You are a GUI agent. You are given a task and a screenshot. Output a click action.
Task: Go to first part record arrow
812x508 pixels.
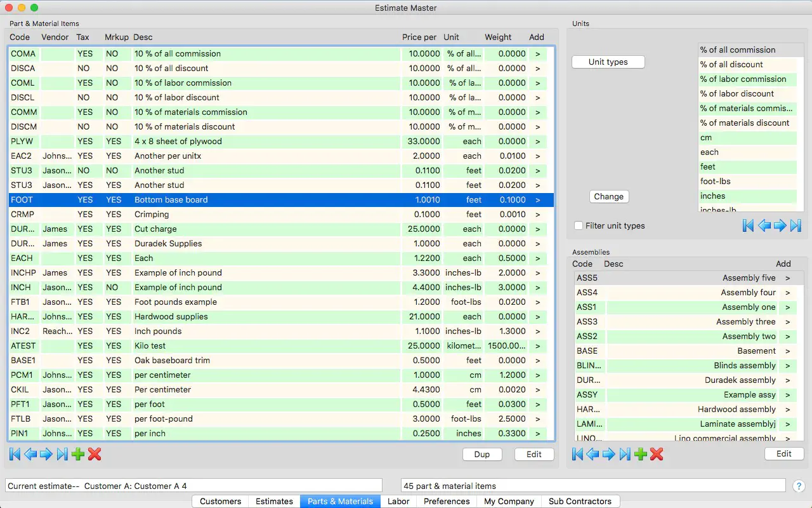(15, 454)
